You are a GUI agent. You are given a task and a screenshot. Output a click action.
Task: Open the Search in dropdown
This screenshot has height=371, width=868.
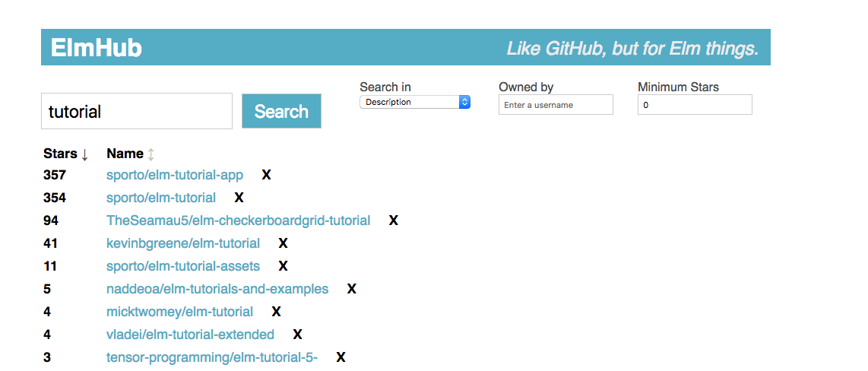pos(415,102)
